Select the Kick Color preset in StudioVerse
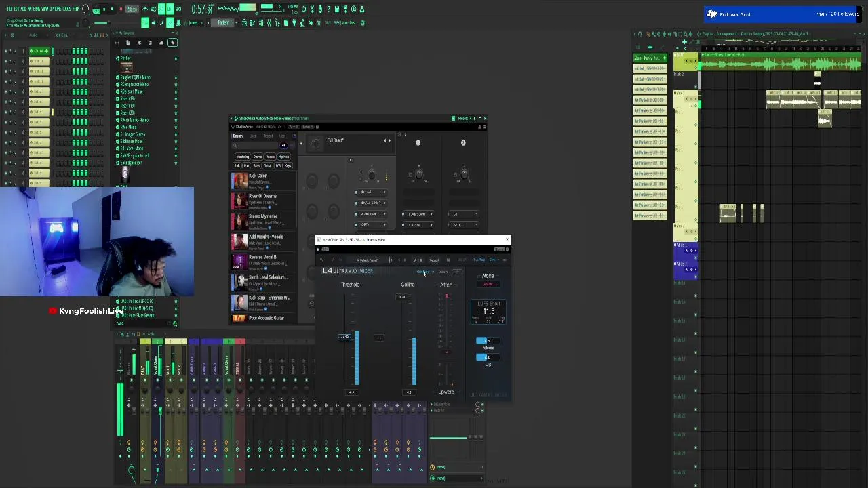 (263, 180)
